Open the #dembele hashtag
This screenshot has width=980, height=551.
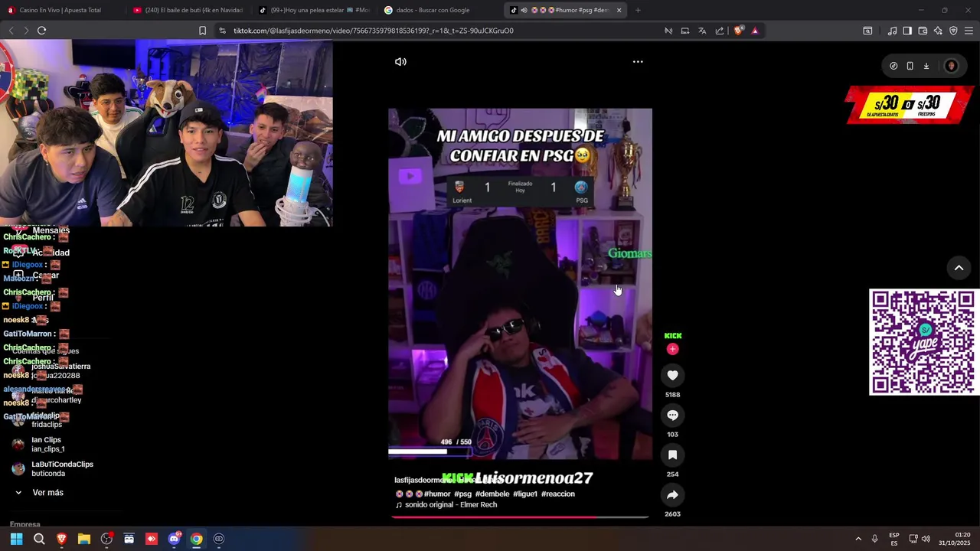[x=492, y=494]
